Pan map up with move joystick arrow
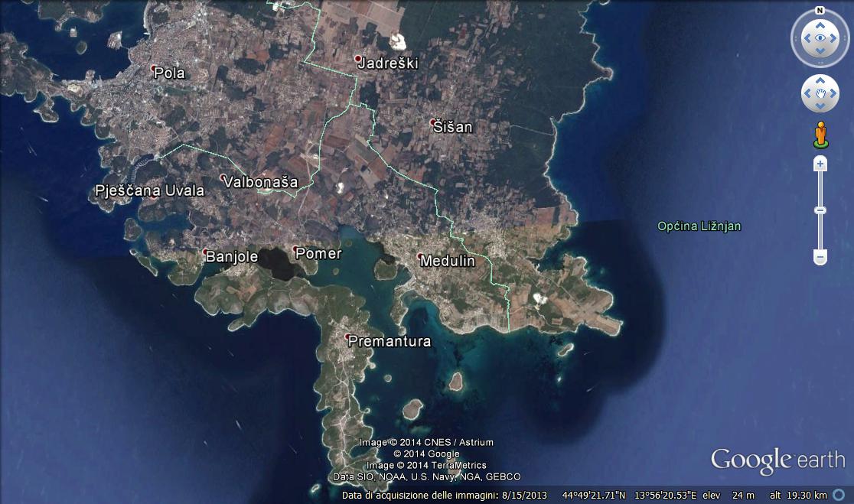This screenshot has height=504, width=854. (x=820, y=80)
